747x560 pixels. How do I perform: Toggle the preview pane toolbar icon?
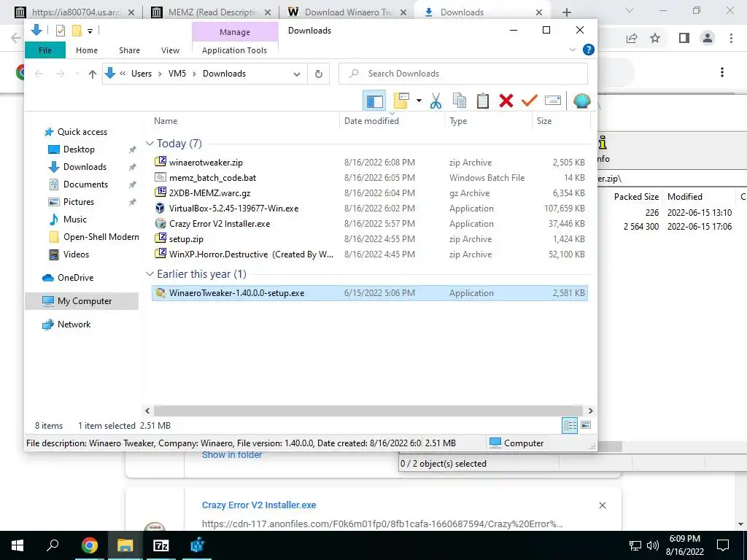pyautogui.click(x=374, y=101)
